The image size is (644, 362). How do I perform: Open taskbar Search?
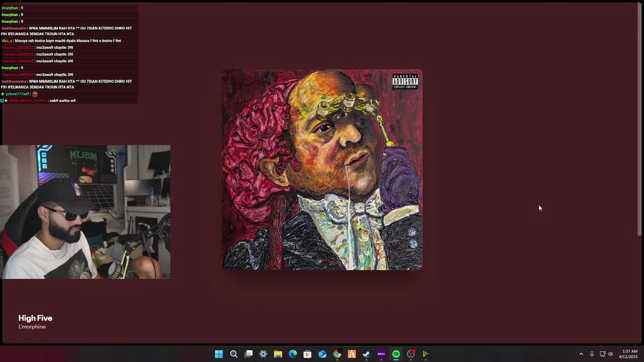click(x=233, y=354)
